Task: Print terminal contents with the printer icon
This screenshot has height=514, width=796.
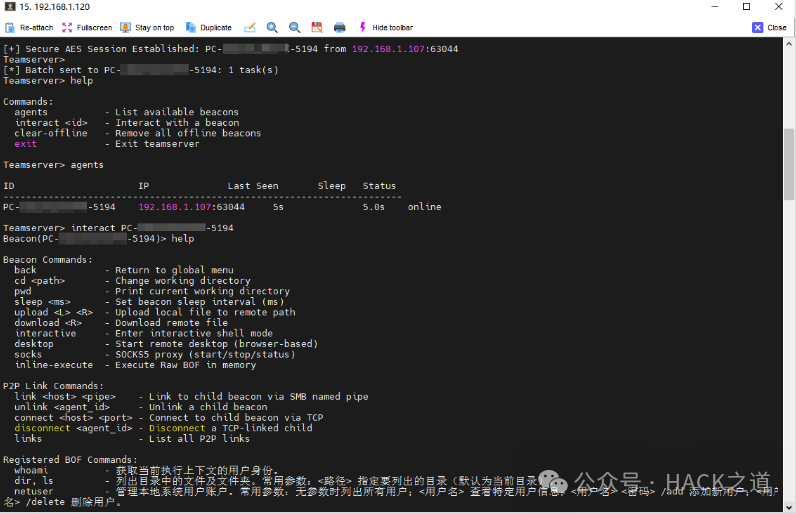Action: point(340,27)
